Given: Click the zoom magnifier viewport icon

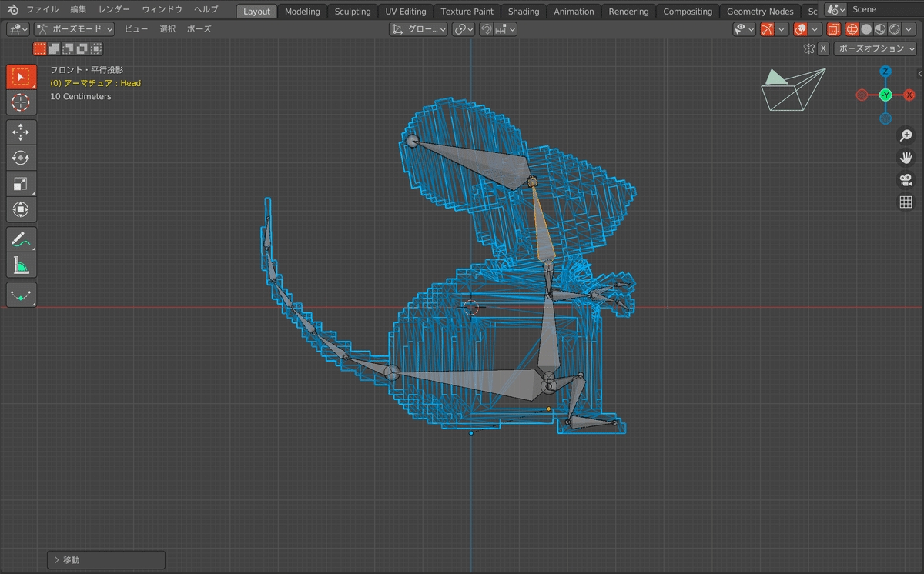Looking at the screenshot, I should coord(906,135).
